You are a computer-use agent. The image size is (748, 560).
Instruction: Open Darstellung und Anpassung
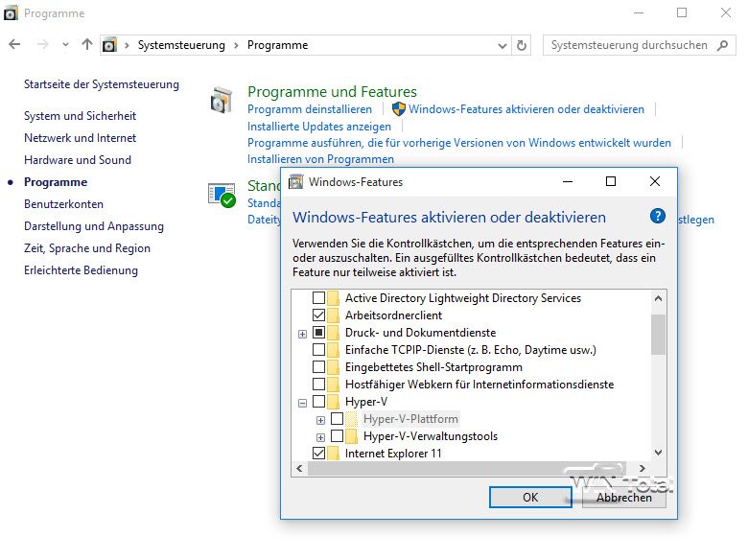(x=94, y=226)
